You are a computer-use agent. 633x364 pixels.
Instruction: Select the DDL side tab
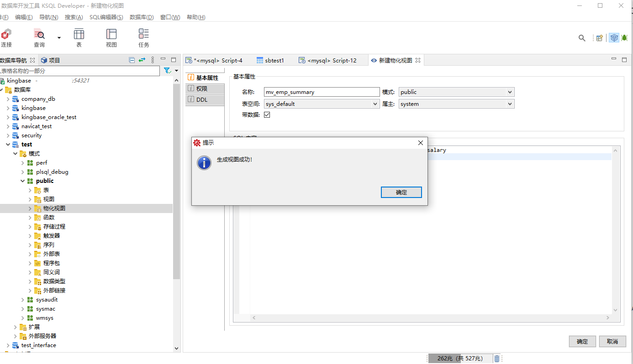click(x=202, y=100)
